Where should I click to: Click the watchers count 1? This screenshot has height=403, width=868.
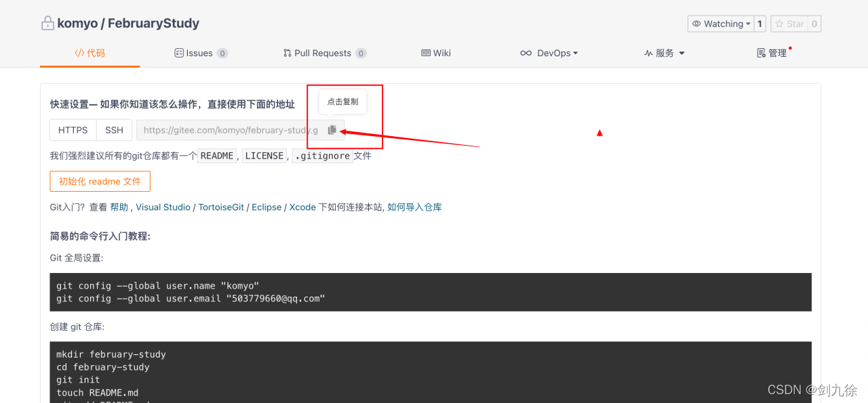point(760,24)
